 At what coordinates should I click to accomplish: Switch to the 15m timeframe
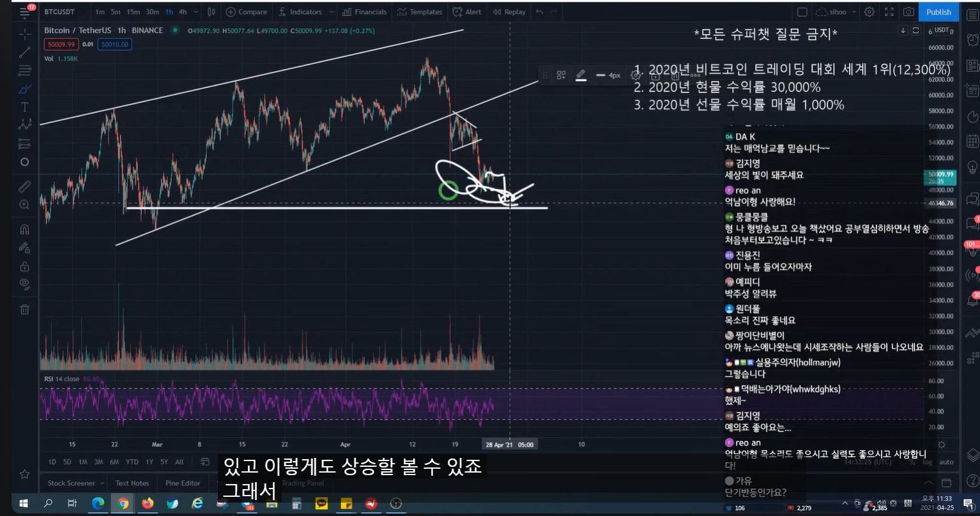[133, 11]
